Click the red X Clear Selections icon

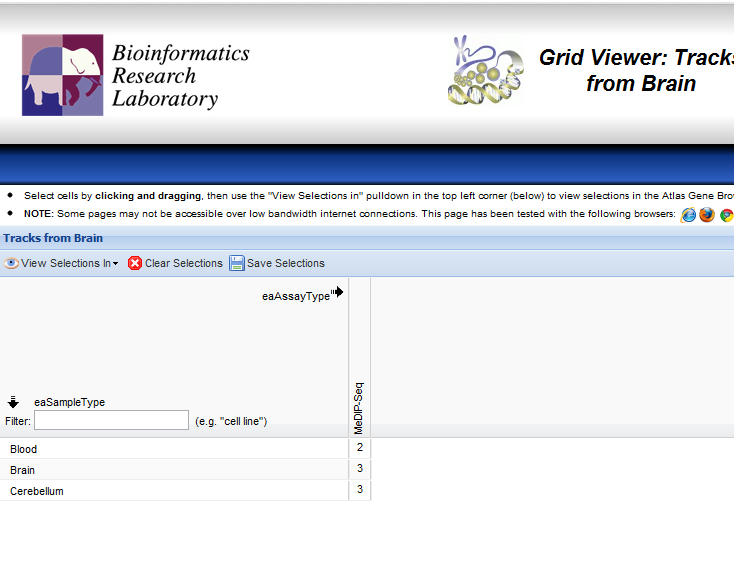click(135, 263)
